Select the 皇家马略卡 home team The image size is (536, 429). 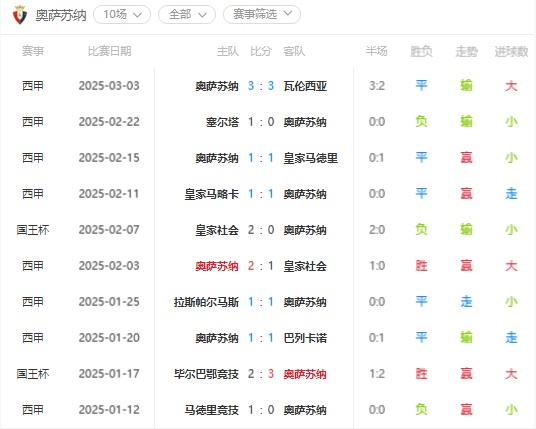(212, 194)
